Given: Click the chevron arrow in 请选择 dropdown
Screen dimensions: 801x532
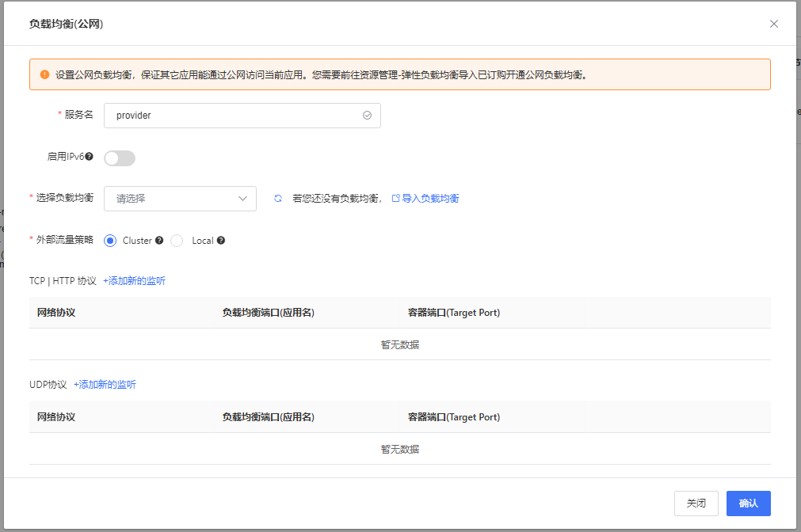Looking at the screenshot, I should coord(242,199).
